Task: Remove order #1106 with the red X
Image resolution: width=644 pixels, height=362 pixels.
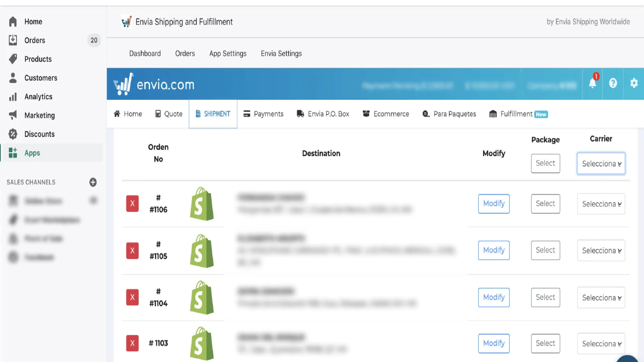Action: 132,204
